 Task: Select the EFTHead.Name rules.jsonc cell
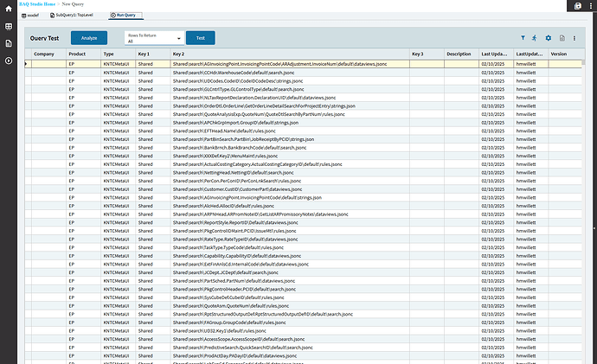coord(290,131)
